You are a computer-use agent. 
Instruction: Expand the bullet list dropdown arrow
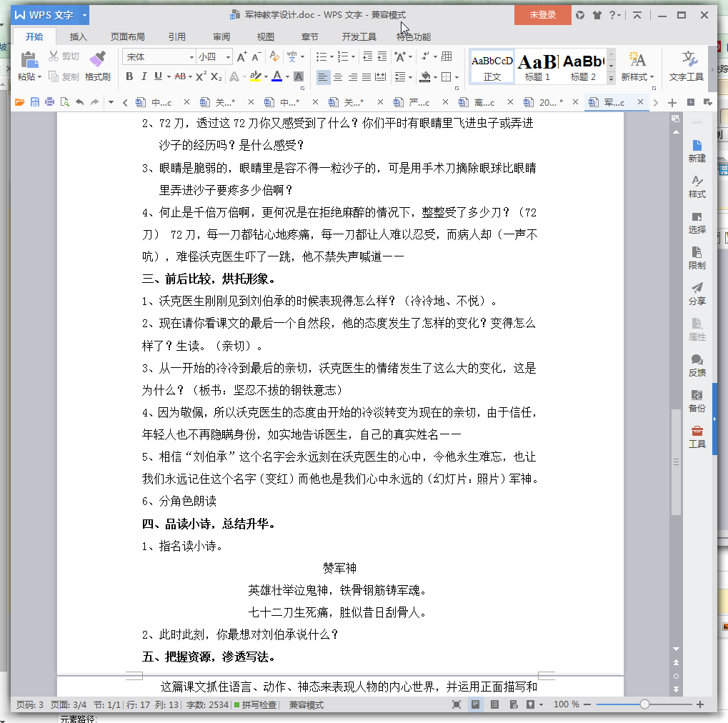331,57
